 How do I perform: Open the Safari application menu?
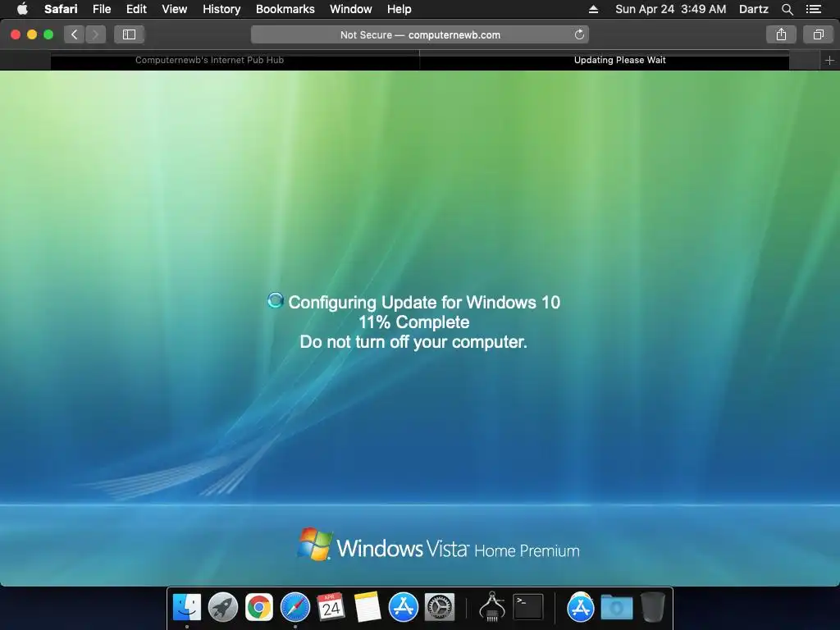tap(61, 9)
